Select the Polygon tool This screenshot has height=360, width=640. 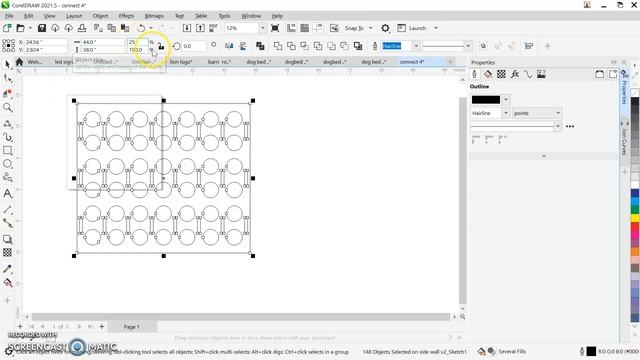7,177
